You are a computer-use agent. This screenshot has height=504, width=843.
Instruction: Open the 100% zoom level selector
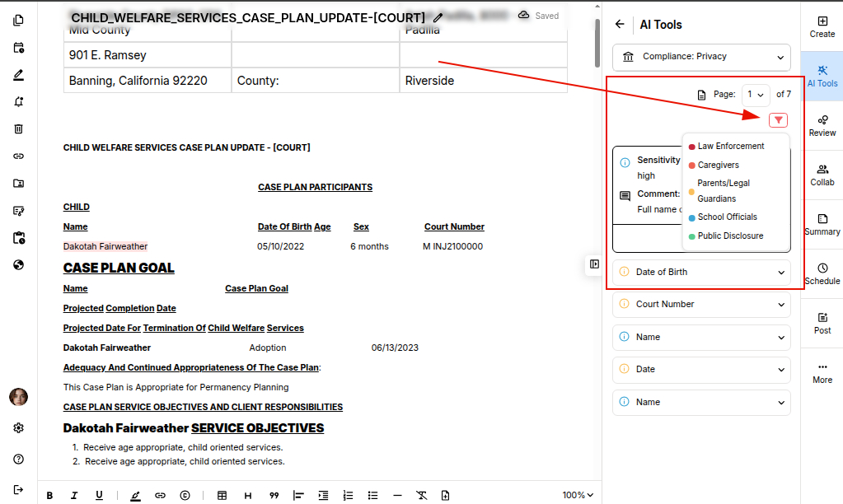click(578, 495)
